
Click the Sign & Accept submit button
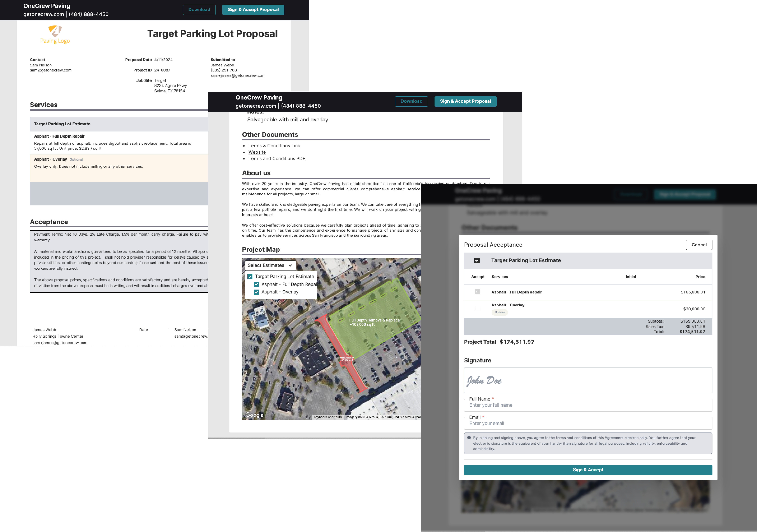click(x=588, y=470)
